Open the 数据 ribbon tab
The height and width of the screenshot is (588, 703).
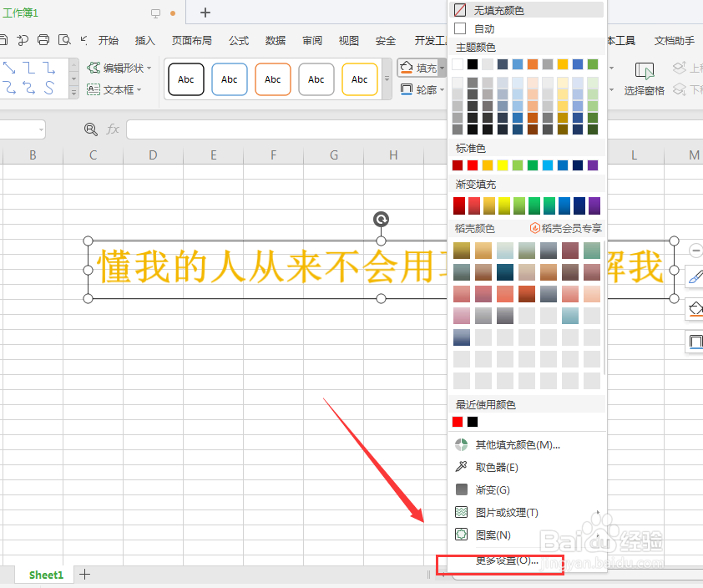[x=275, y=39]
